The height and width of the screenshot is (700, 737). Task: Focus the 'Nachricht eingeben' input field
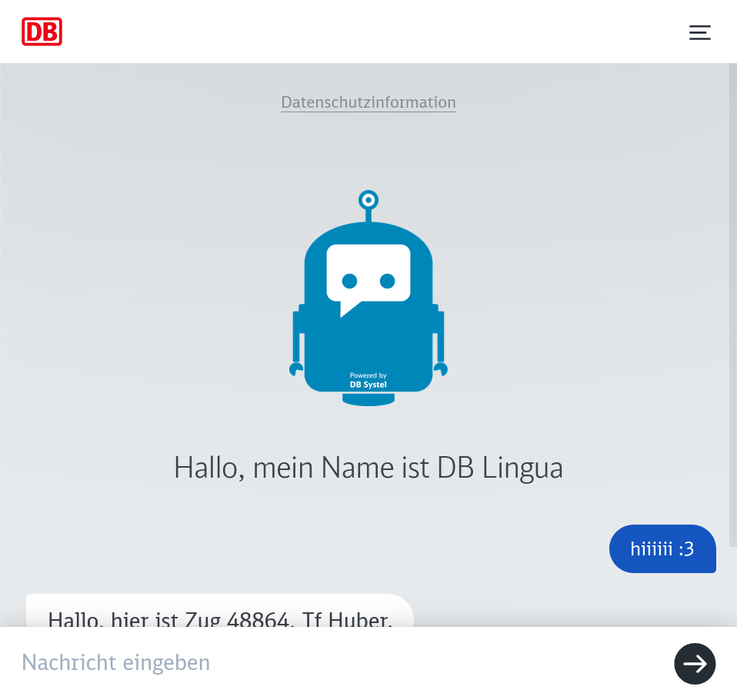click(x=338, y=662)
